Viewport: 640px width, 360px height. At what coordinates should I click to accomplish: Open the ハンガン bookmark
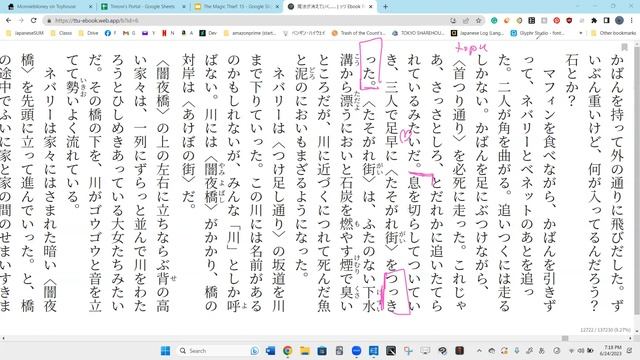point(304,33)
